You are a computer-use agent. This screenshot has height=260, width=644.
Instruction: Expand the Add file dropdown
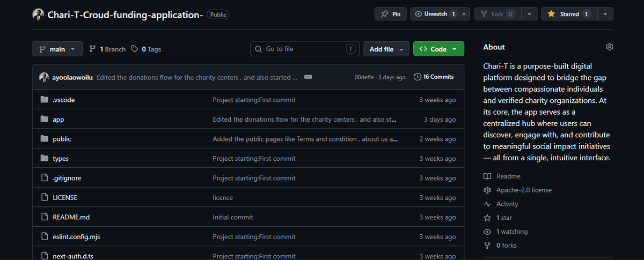click(x=386, y=49)
